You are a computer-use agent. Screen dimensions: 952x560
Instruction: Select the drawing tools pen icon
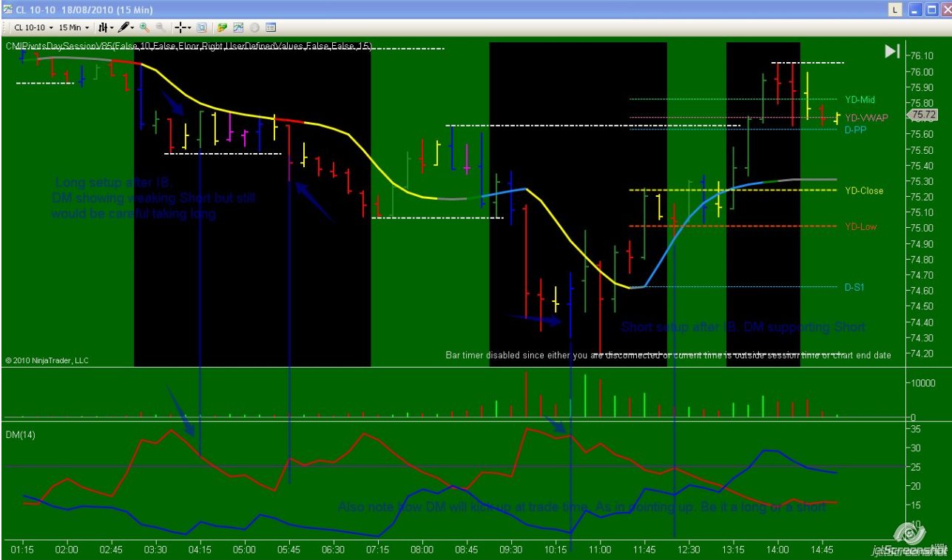coord(124,27)
